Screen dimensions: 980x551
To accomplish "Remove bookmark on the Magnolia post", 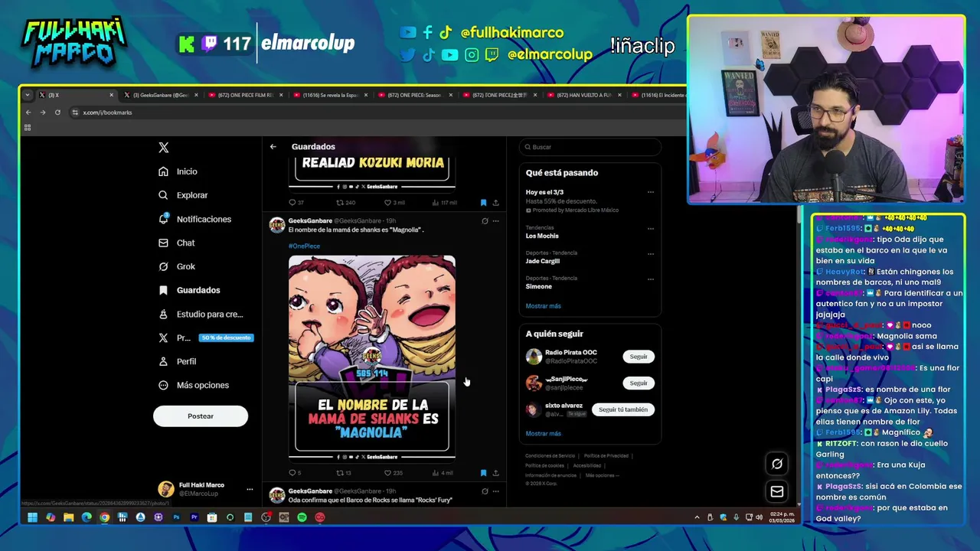I will click(x=483, y=473).
